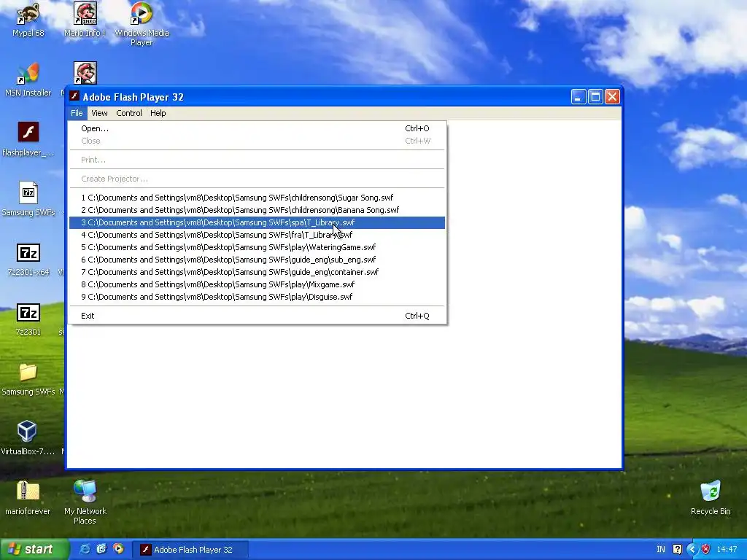Choose Open... from the File menu

click(258, 128)
